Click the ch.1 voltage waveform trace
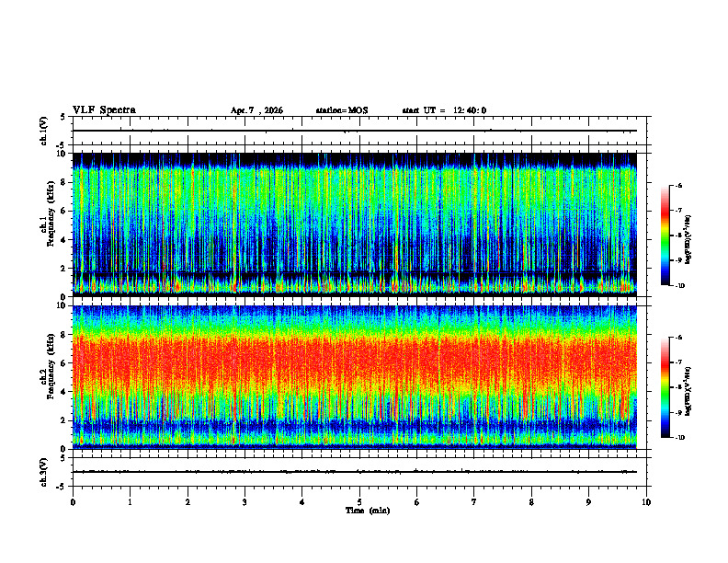The image size is (728, 563). 355,131
